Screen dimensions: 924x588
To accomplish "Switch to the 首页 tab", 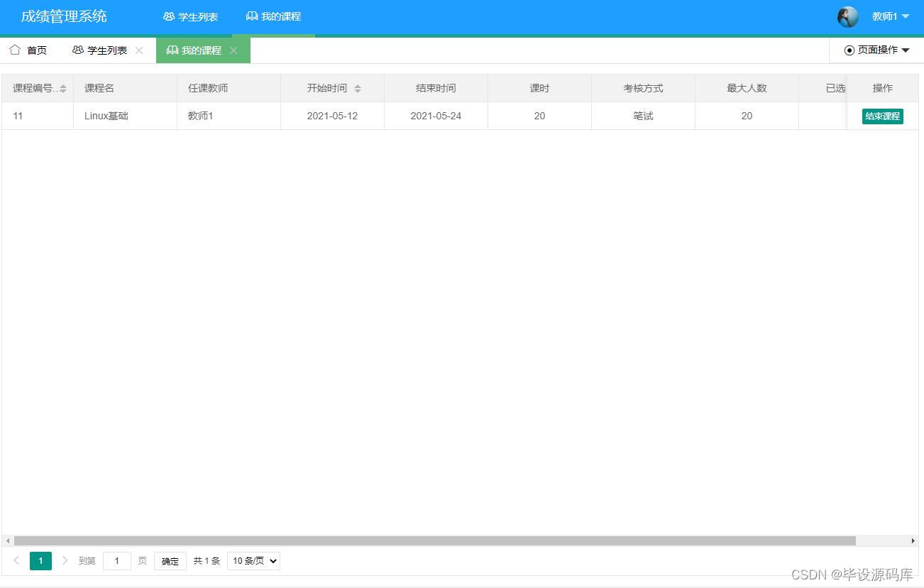I will (x=28, y=50).
